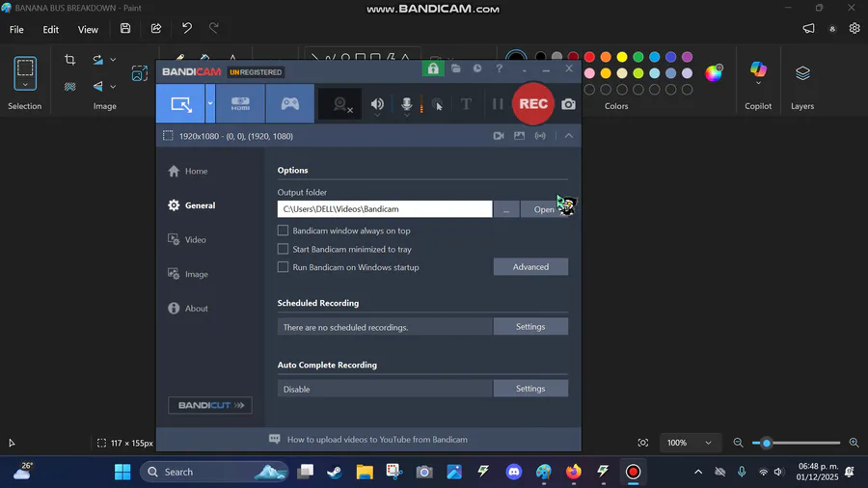Pick the yellow color swatch in Paint
Image resolution: width=868 pixels, height=488 pixels.
click(622, 57)
